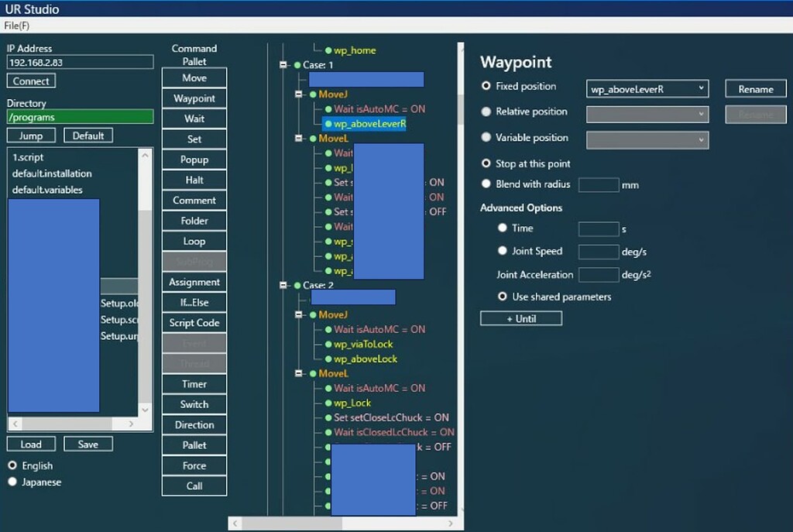Click the Default directory button
The width and height of the screenshot is (793, 532).
pos(88,136)
